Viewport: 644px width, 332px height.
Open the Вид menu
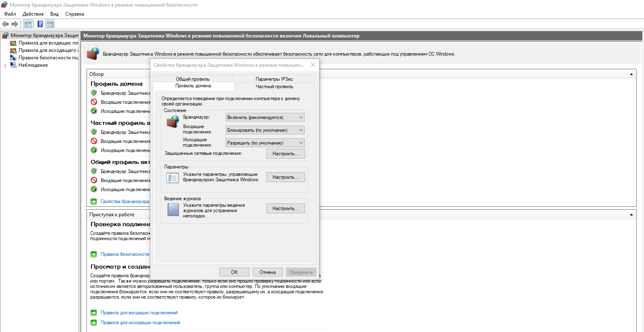(x=54, y=14)
